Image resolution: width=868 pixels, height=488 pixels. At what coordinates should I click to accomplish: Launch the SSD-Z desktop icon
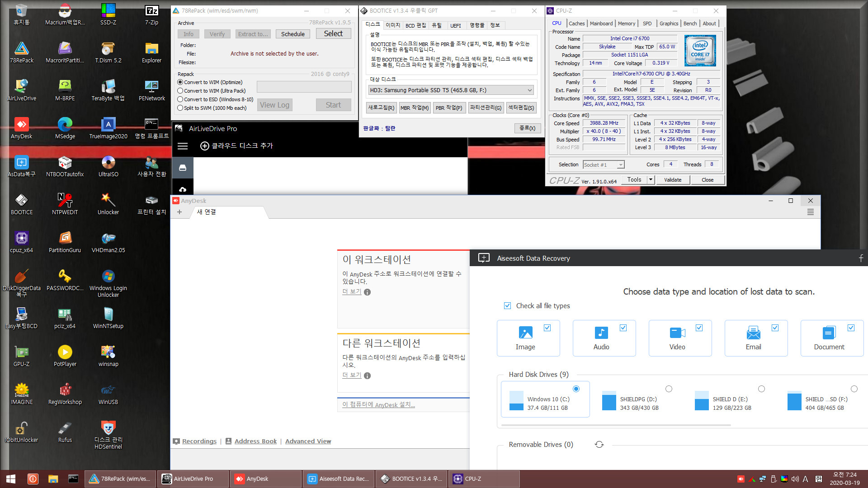coord(108,14)
